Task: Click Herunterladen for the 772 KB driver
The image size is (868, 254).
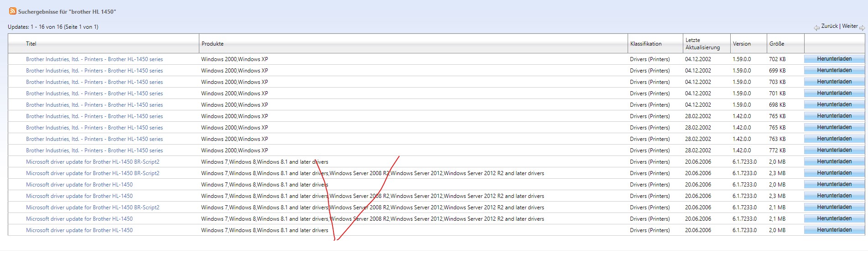Action: [834, 150]
